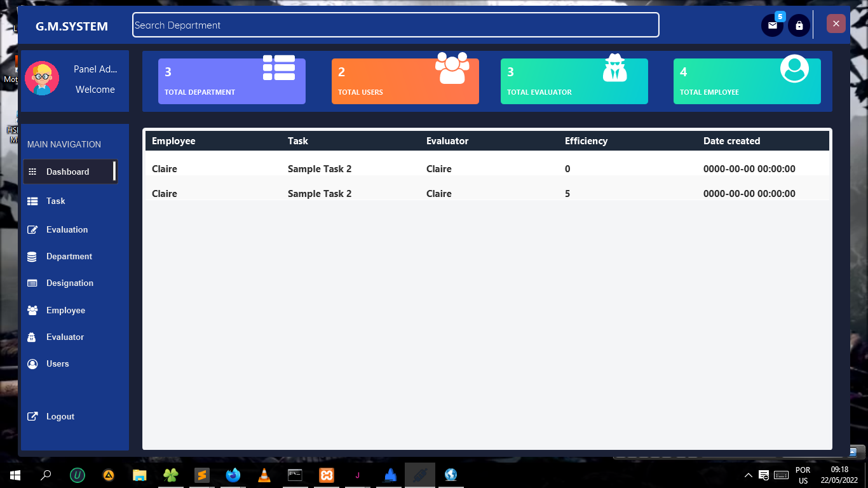The width and height of the screenshot is (868, 488).
Task: Show hidden system tray icons
Action: pos(749,475)
